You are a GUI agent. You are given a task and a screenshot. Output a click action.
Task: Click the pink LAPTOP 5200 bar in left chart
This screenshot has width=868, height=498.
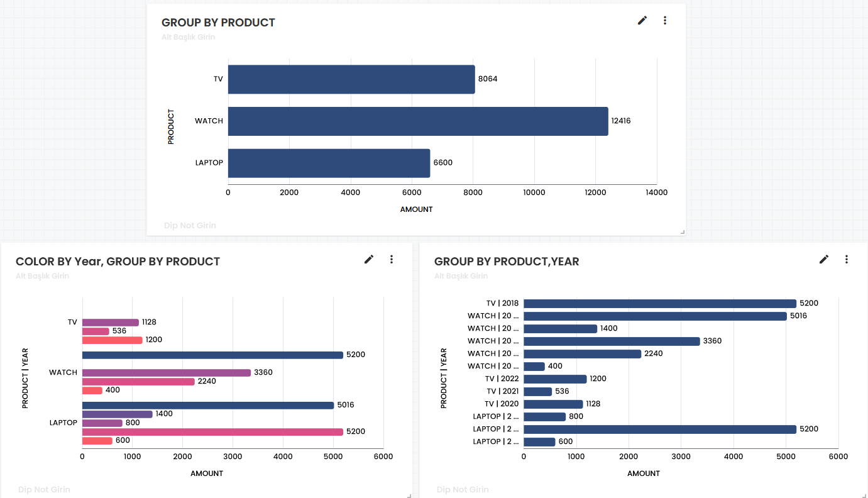[x=212, y=432]
